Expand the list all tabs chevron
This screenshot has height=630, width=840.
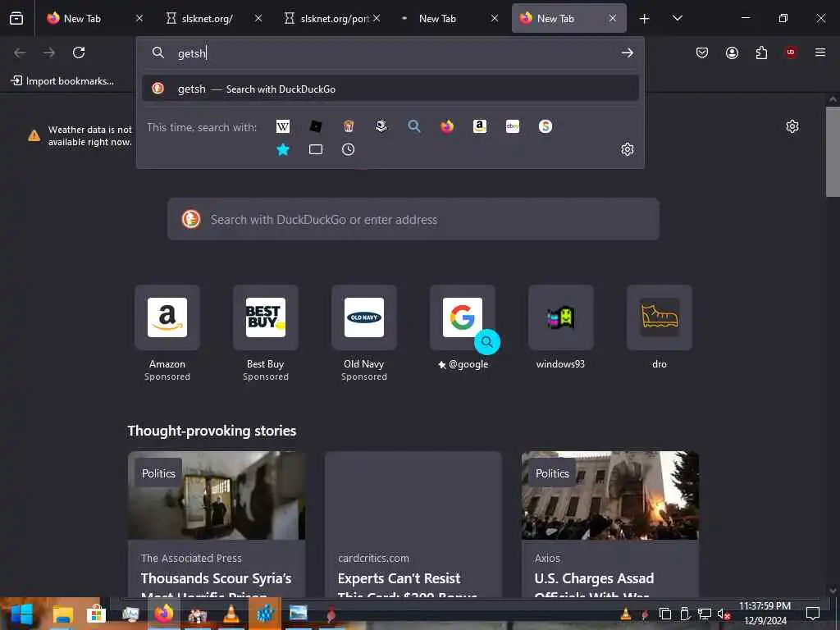click(677, 18)
